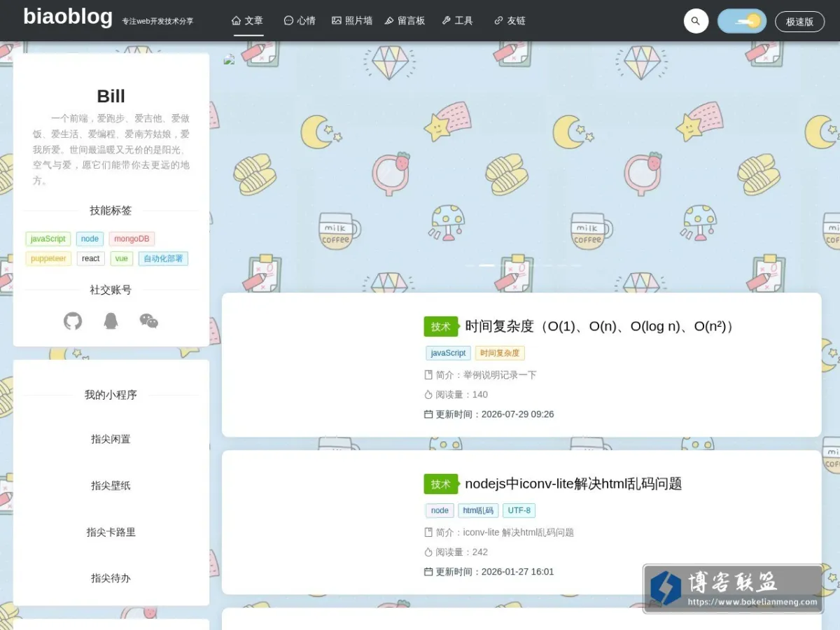
Task: Click the 简介 document icon of 时间复杂度 article
Action: (x=428, y=375)
